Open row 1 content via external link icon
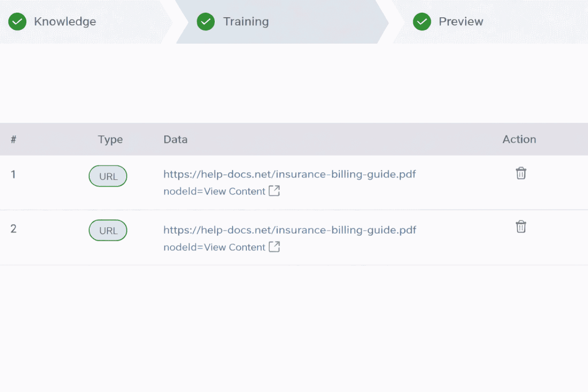The height and width of the screenshot is (392, 588). tap(274, 191)
